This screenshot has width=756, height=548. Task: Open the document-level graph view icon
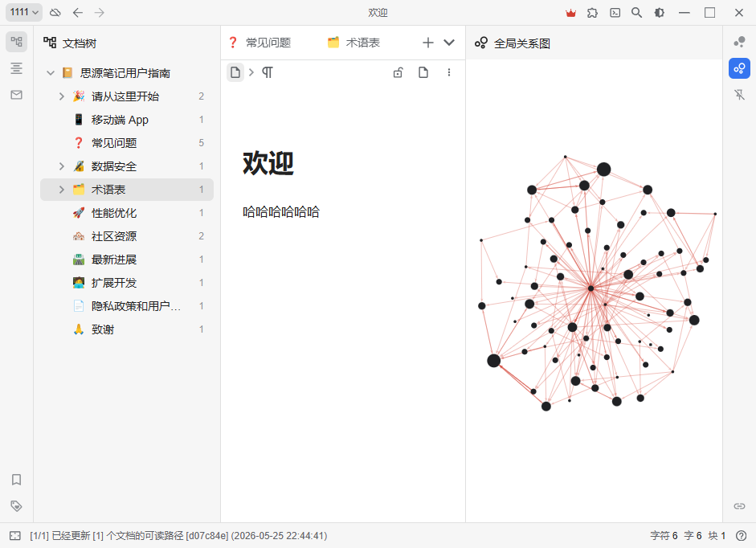pos(739,42)
